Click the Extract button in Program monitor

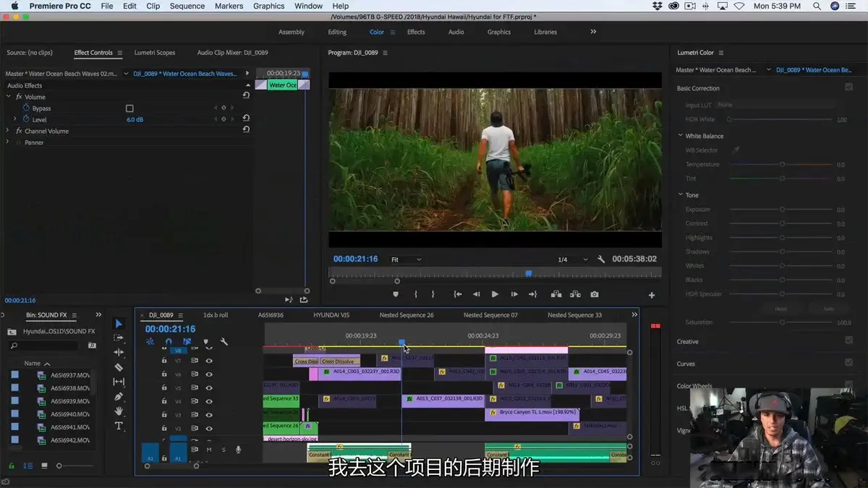click(575, 294)
